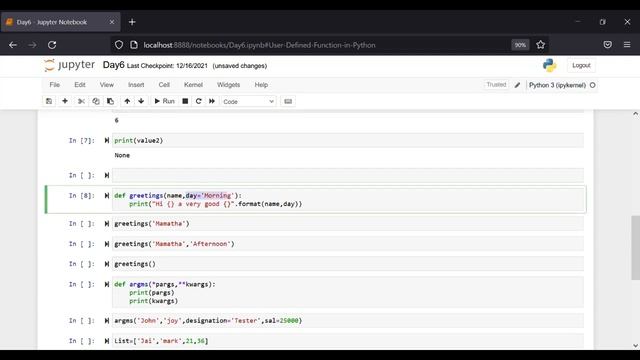Open the Widgets menu
This screenshot has height=360, width=640.
point(229,85)
